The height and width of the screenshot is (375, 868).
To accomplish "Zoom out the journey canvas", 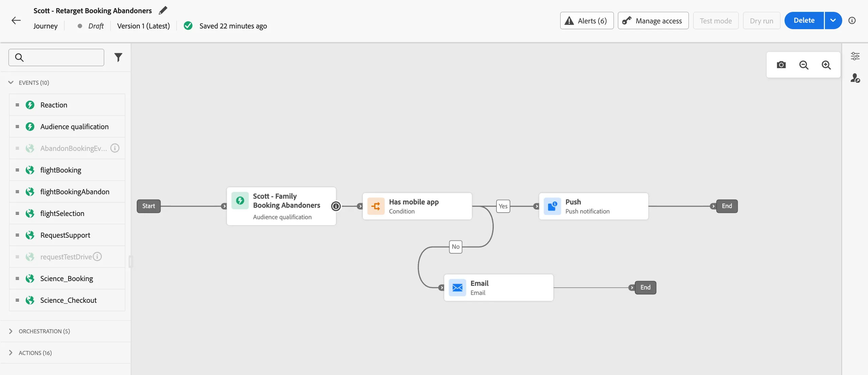I will pos(804,65).
